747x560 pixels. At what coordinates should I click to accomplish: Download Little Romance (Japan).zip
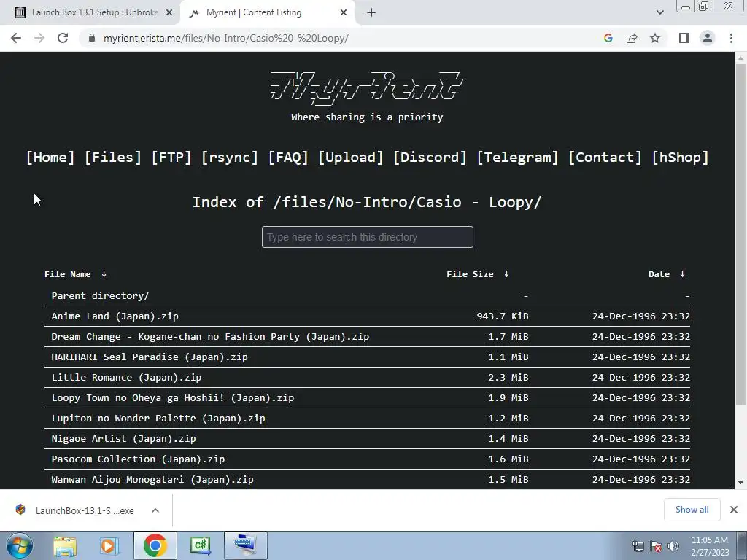126,378
